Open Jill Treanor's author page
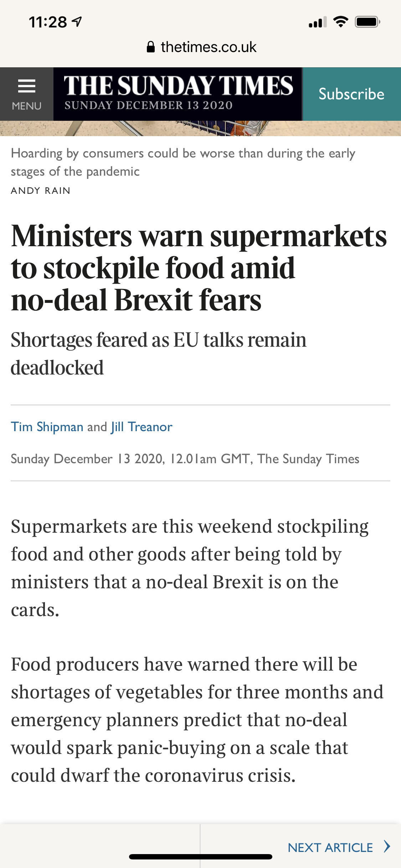 click(x=142, y=427)
